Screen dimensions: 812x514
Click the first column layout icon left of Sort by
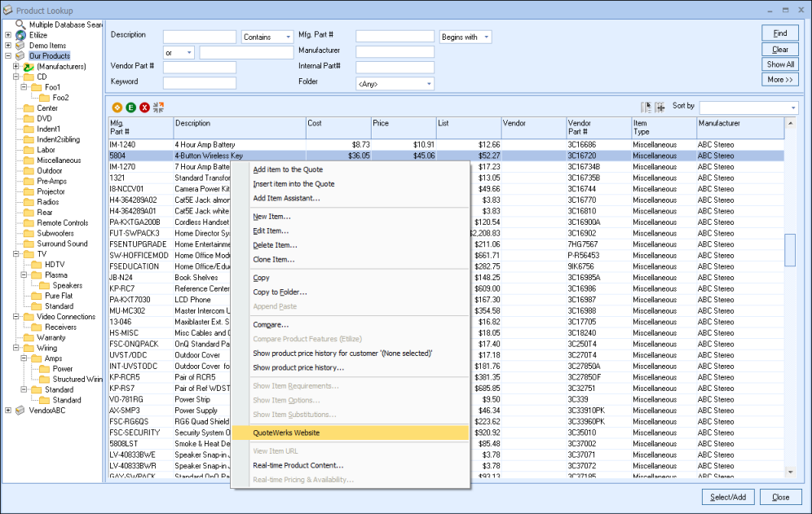pyautogui.click(x=647, y=107)
